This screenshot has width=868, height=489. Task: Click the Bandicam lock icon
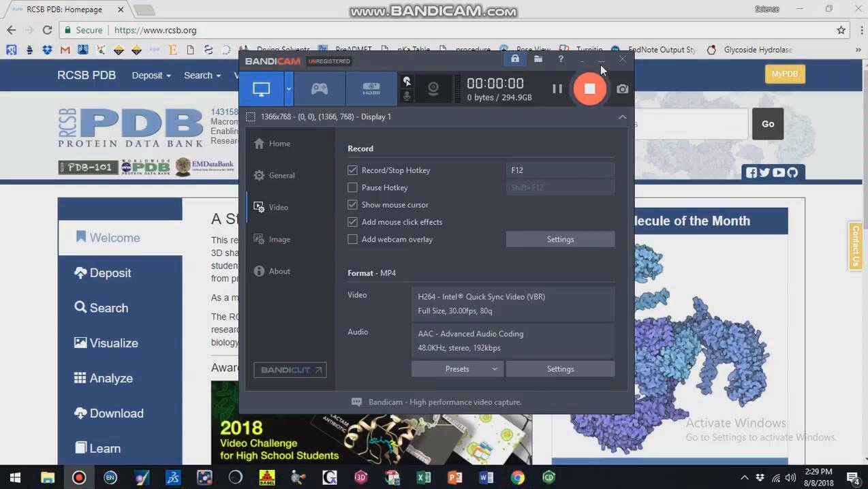(515, 59)
